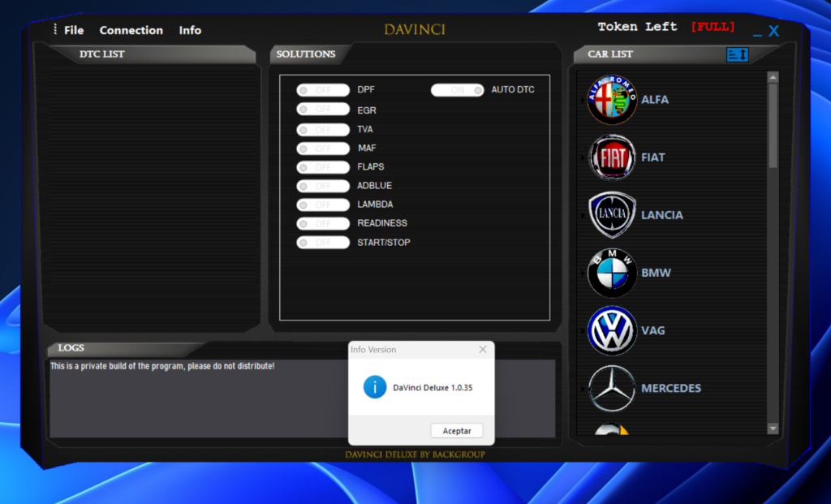Close the DaVinci application with blue X
Screen dimensions: 831x504
[x=773, y=32]
